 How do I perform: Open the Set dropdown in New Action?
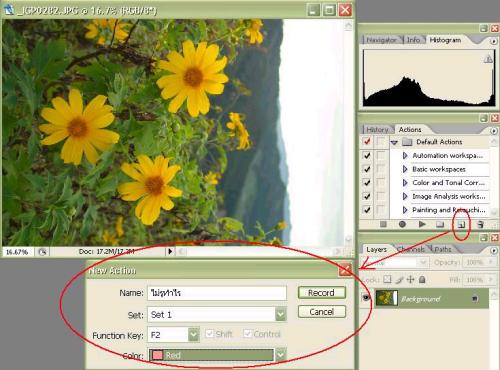(x=281, y=314)
